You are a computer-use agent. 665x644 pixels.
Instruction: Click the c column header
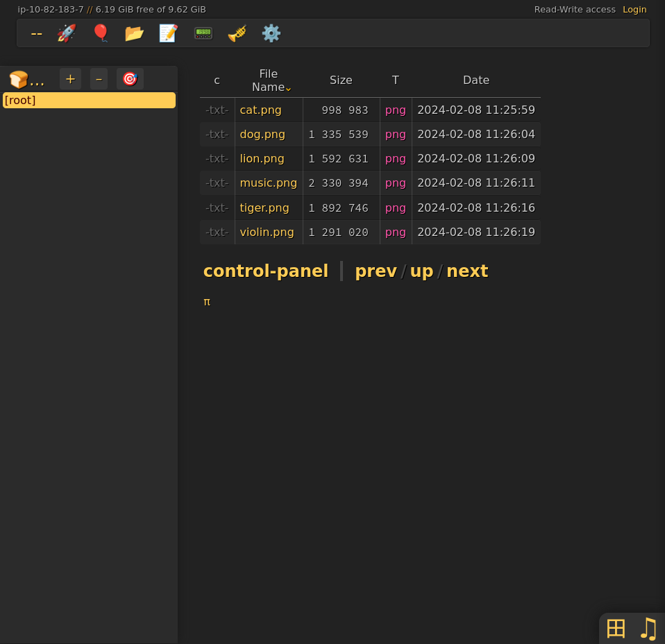coord(217,80)
